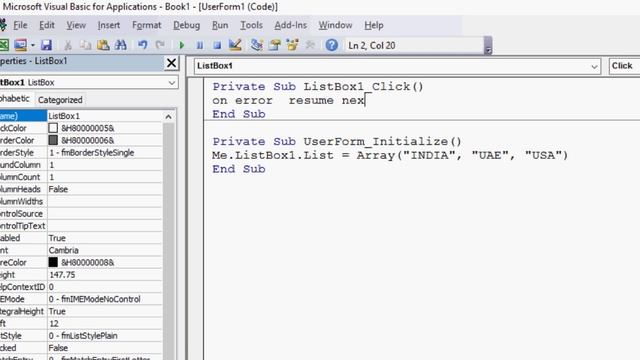Click the Locked property value False
This screenshot has height=360, width=640.
pyautogui.click(x=104, y=348)
